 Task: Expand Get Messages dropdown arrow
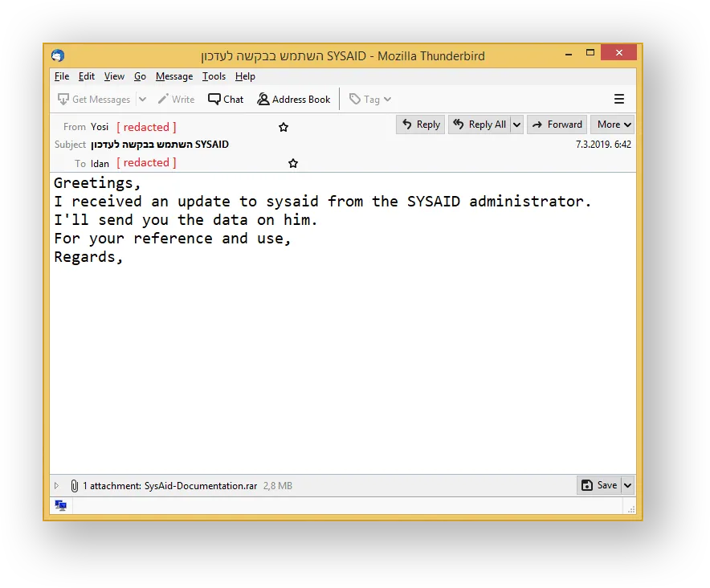pyautogui.click(x=142, y=100)
